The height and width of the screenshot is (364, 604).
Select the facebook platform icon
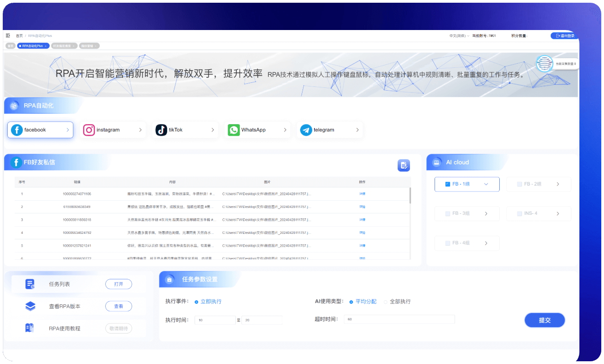[17, 130]
